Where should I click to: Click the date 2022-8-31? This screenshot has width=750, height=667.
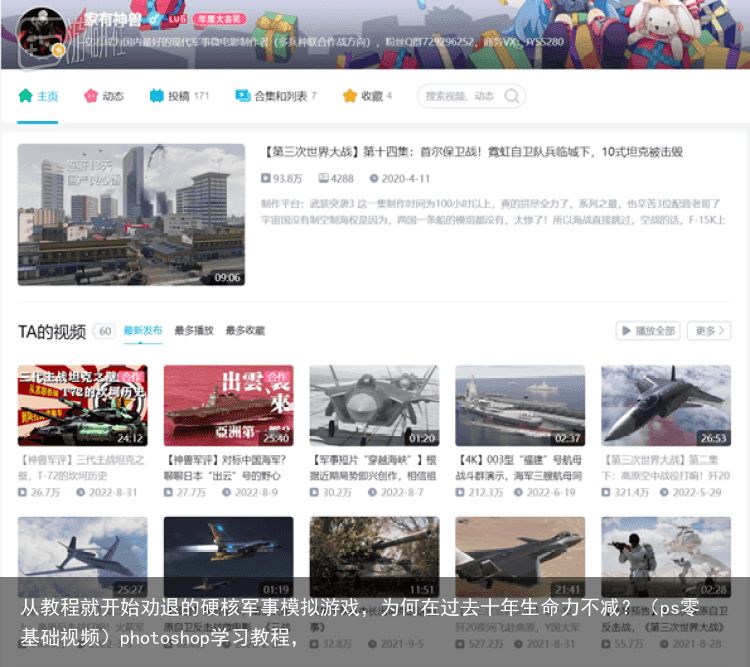[x=107, y=492]
